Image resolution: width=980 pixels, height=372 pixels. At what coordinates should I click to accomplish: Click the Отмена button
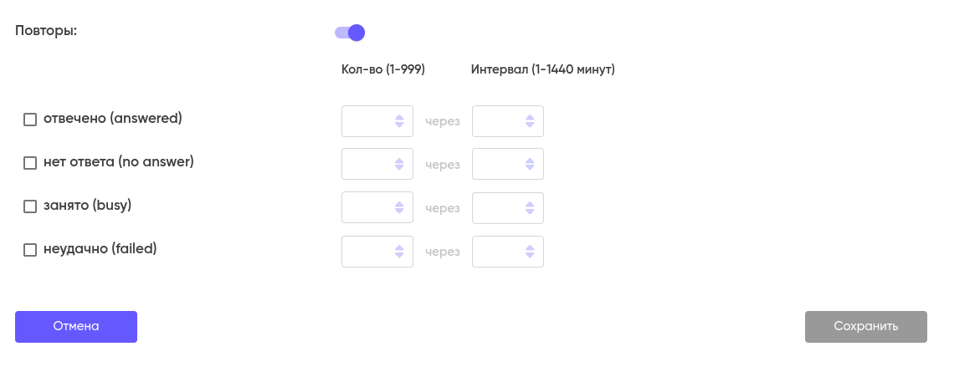pos(76,327)
